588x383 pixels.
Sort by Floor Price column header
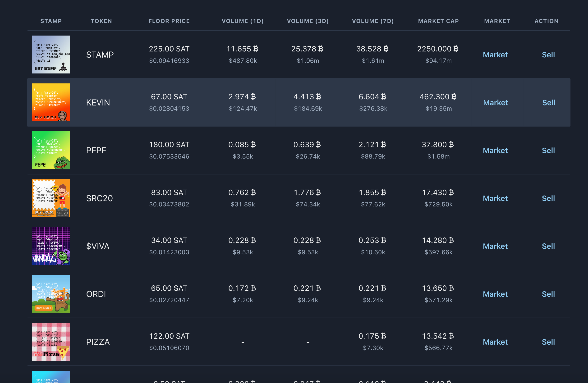[x=169, y=21]
